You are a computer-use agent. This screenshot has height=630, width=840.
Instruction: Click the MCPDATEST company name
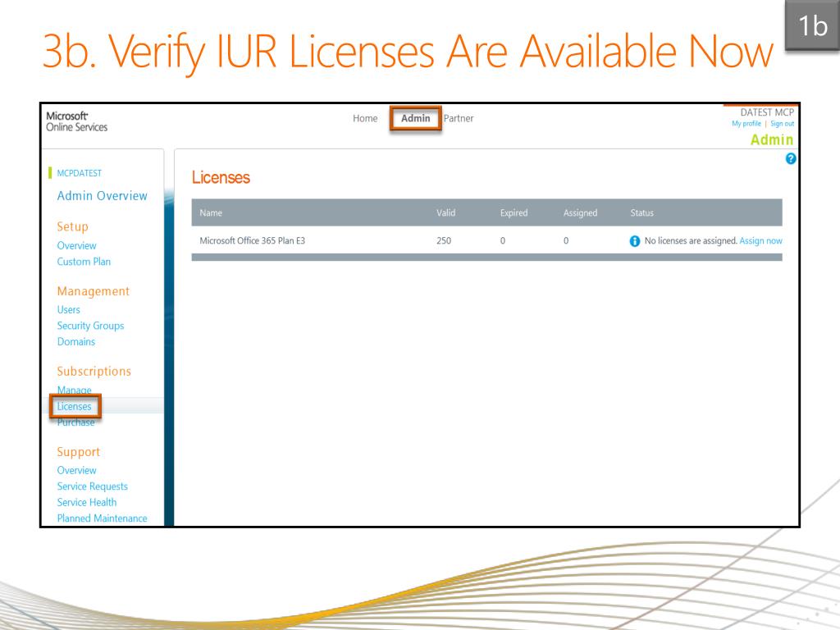[80, 173]
